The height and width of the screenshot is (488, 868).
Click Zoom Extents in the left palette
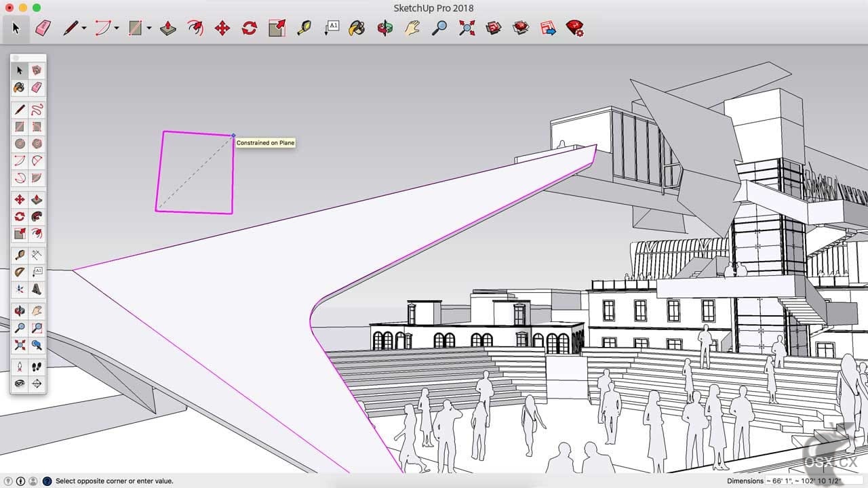(20, 345)
